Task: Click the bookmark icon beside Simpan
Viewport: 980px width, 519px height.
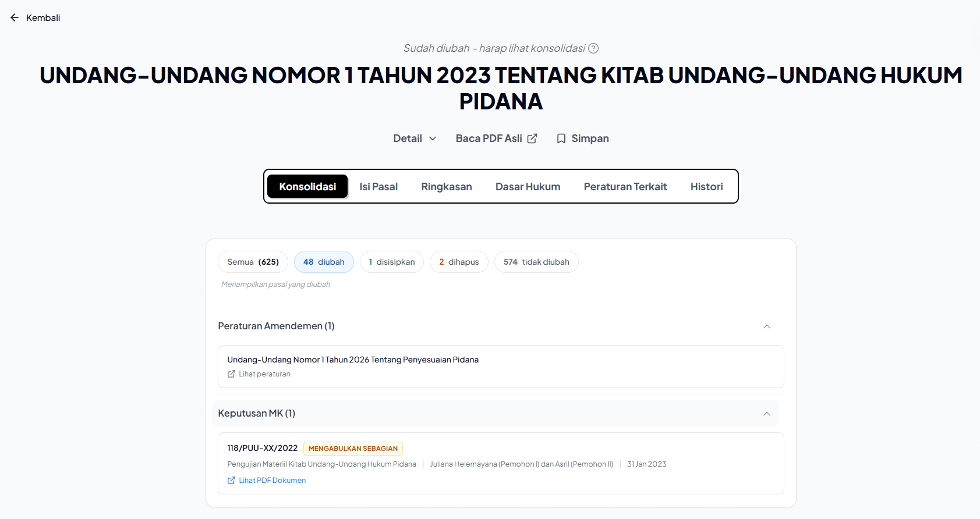Action: point(561,138)
